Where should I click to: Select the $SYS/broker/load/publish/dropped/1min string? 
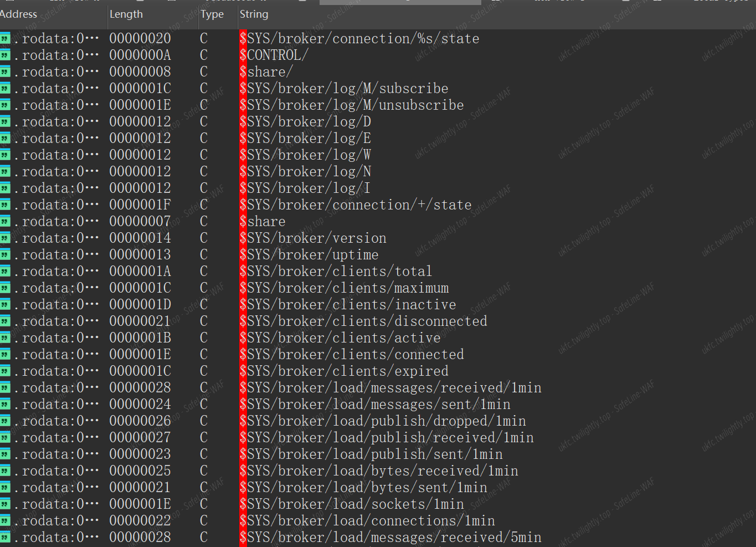coord(383,421)
